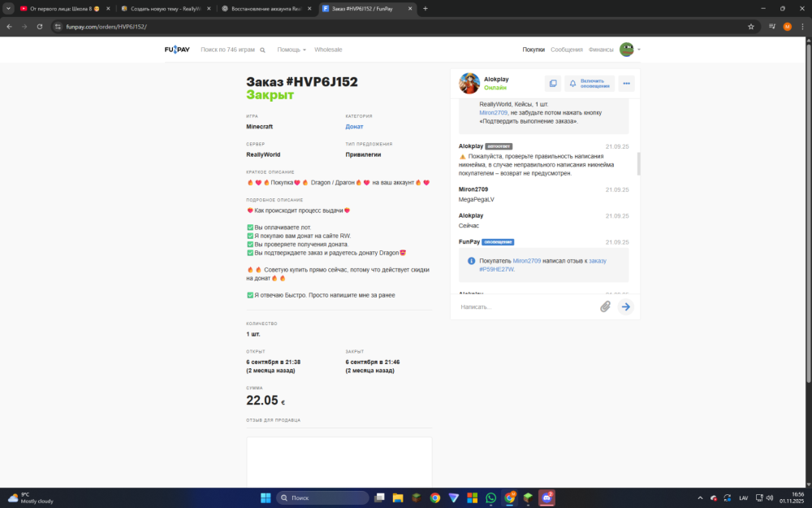Open Сообщения section
Screen dimensions: 812x508
(x=567, y=50)
